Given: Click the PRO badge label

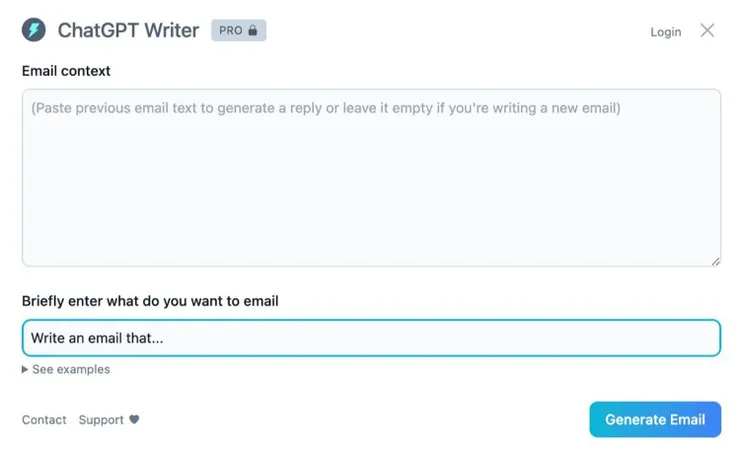Looking at the screenshot, I should click(x=239, y=30).
